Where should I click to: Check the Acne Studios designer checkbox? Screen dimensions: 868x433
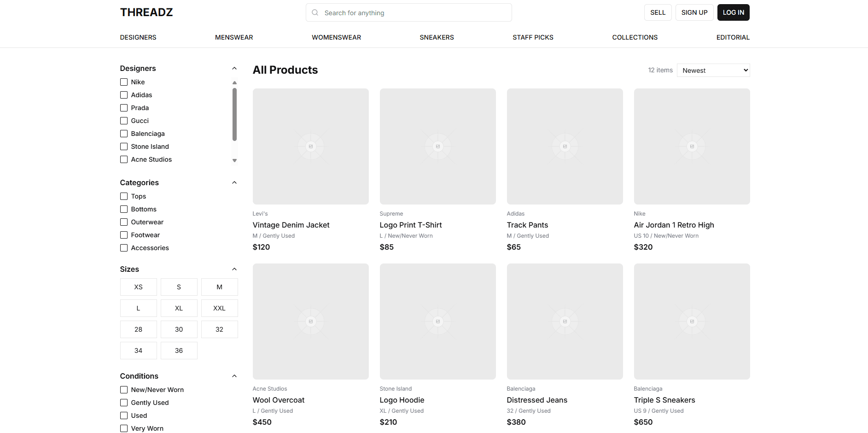tap(124, 159)
